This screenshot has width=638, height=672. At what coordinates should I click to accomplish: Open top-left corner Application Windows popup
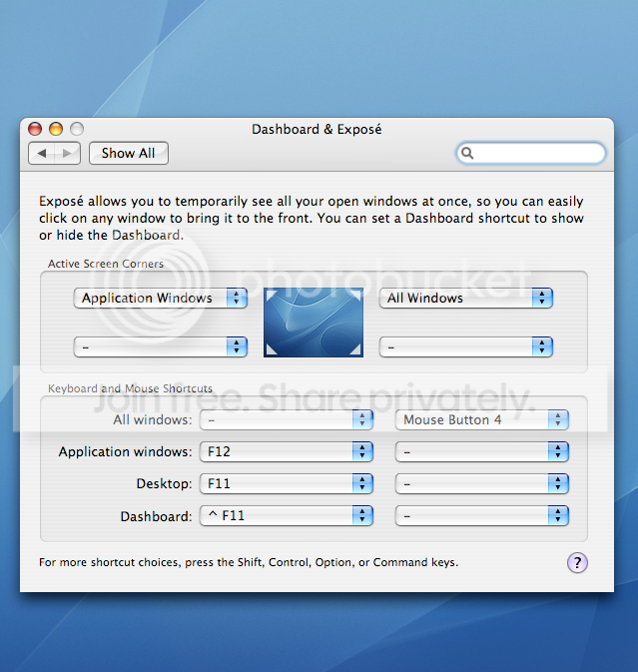click(161, 298)
